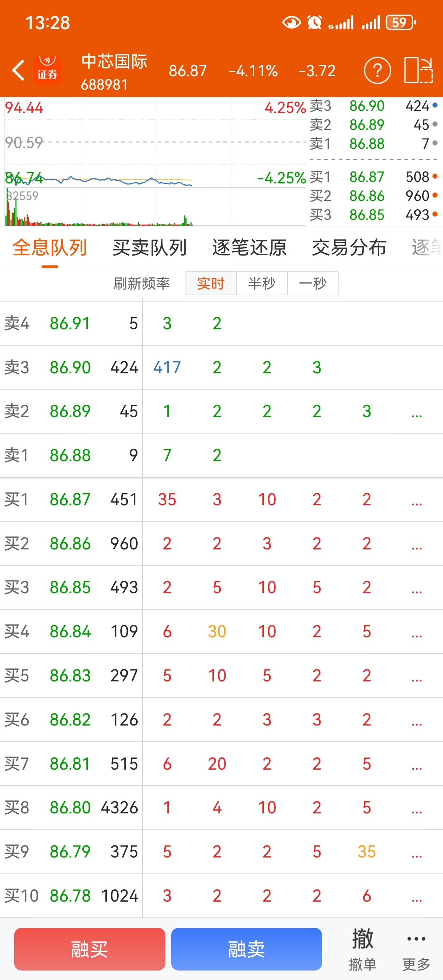This screenshot has width=443, height=980.
Task: Tap orange order 30 in 买4 row
Action: point(217,631)
